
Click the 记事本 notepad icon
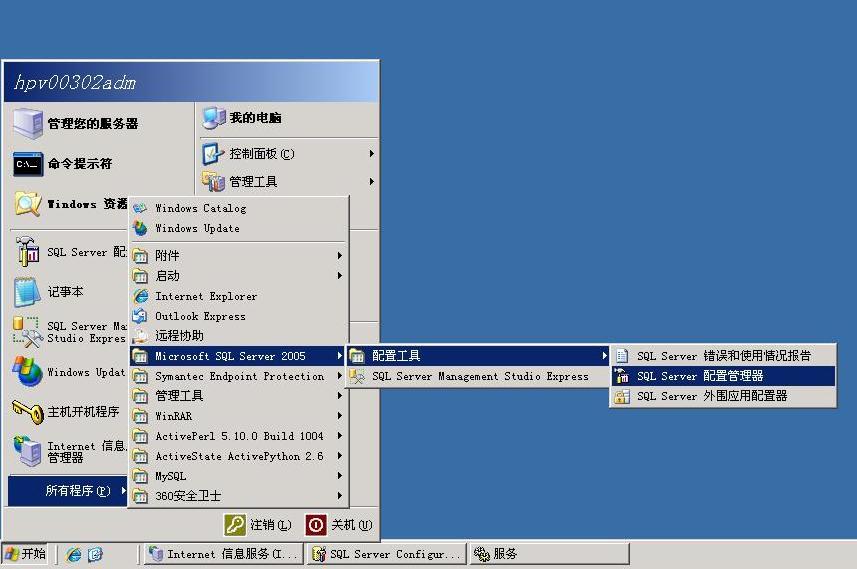[x=27, y=292]
